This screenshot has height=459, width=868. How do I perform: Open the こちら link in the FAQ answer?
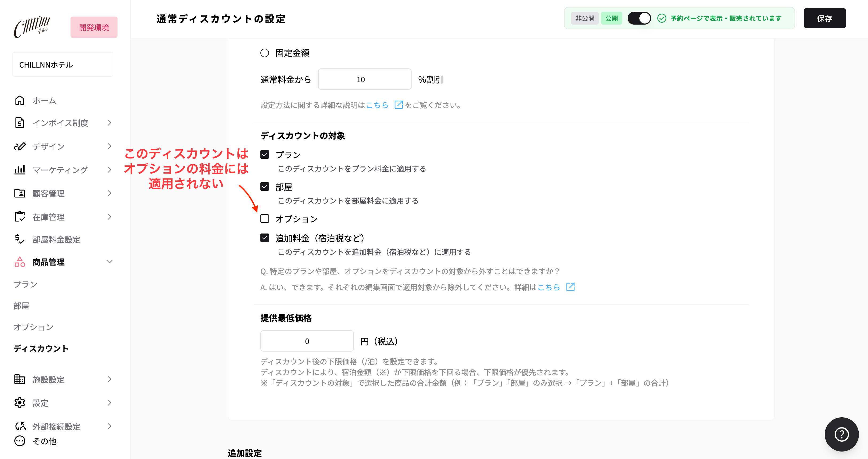[x=549, y=287]
